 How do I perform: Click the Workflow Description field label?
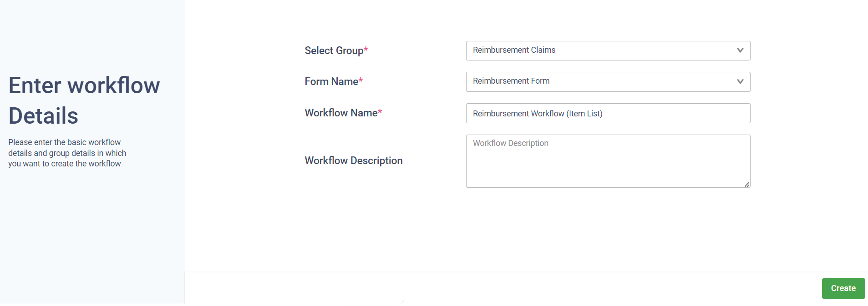pos(354,161)
